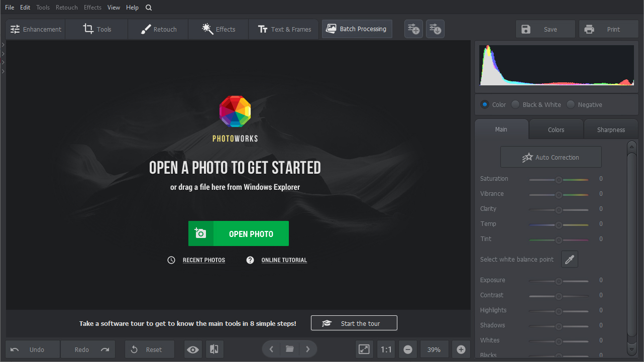
Task: Zoom in with the plus button
Action: (461, 349)
